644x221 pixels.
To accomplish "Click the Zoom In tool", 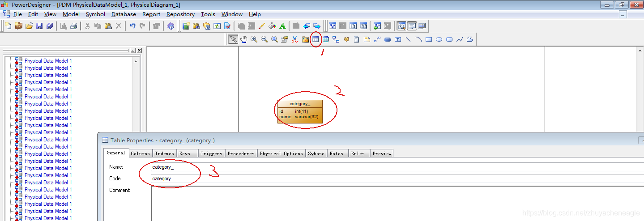I will [x=254, y=39].
